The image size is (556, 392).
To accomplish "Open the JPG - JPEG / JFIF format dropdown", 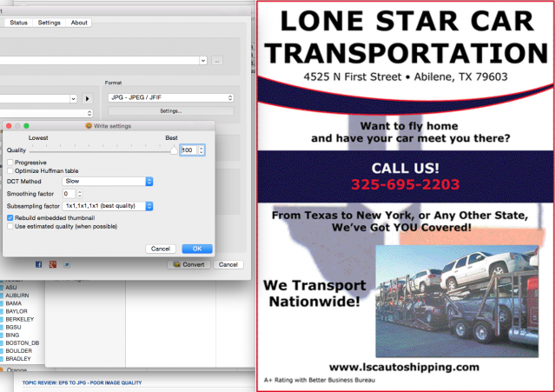I will (171, 97).
